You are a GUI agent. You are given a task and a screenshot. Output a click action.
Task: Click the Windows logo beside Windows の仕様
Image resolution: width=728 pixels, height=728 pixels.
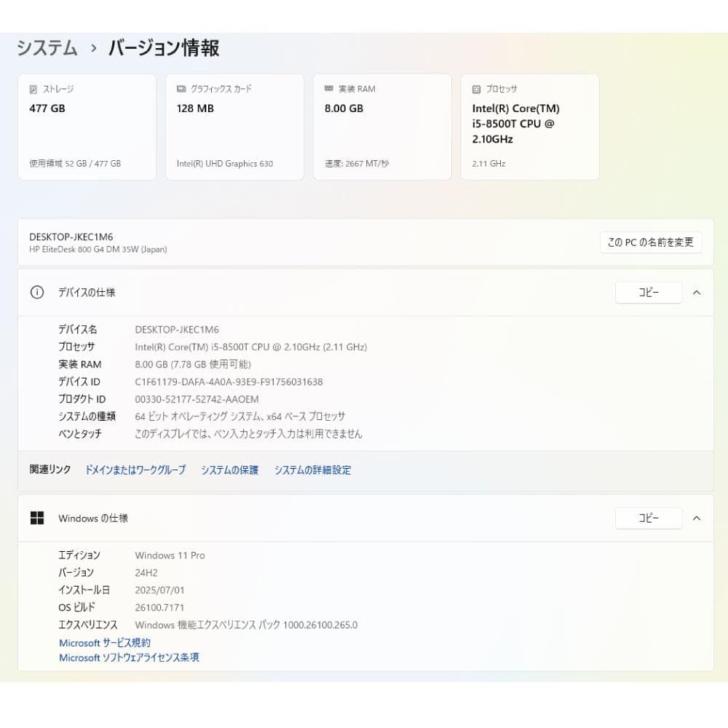point(37,518)
